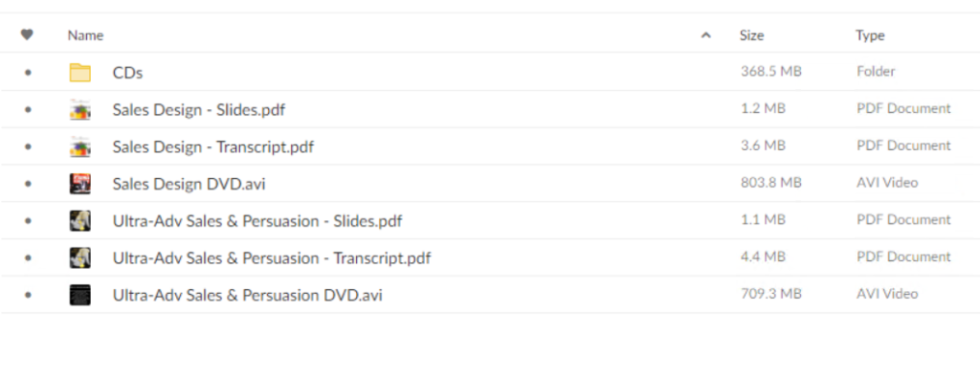
Task: Click the Ultra-Adv Sales & Persuasion DVD.avi icon
Action: pyautogui.click(x=80, y=295)
